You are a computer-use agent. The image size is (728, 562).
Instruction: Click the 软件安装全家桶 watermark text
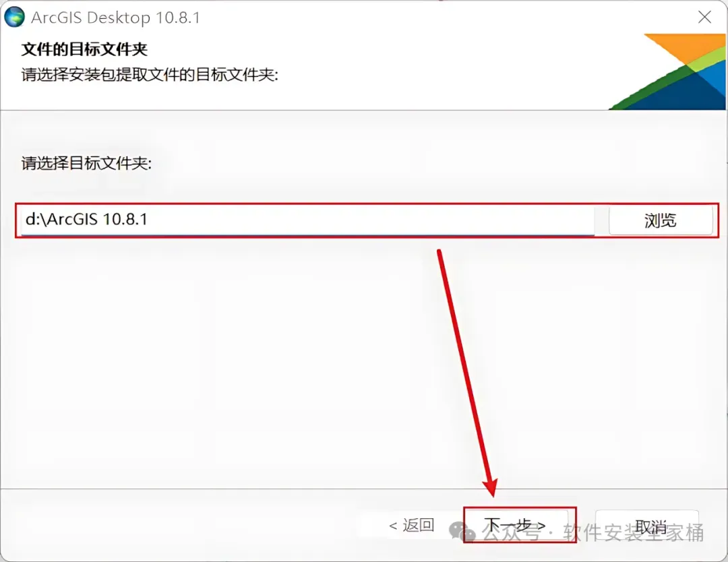click(633, 532)
